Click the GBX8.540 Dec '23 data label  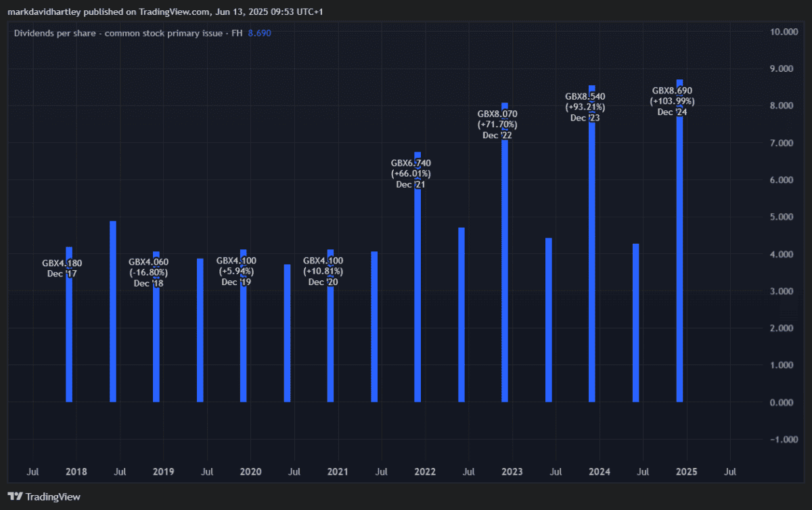[x=585, y=107]
